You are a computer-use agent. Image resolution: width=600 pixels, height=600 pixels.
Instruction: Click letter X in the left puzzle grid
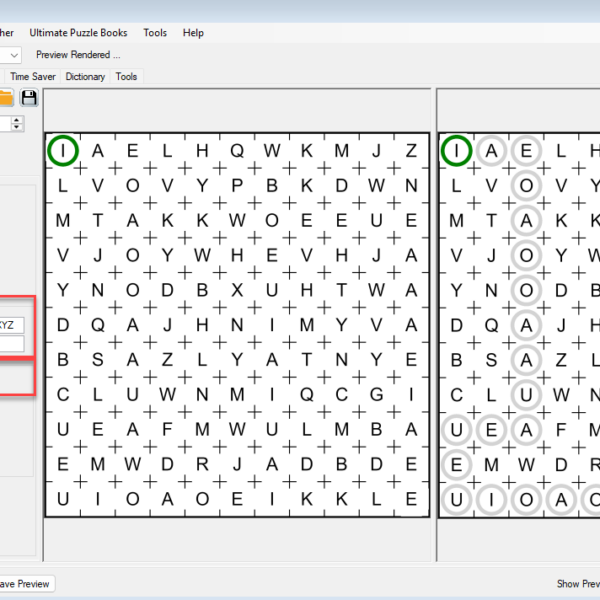(237, 290)
